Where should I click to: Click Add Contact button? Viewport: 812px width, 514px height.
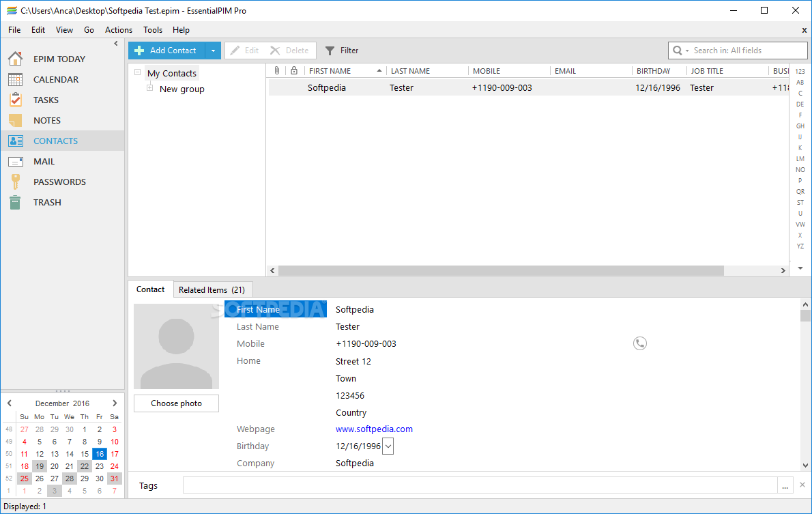pyautogui.click(x=166, y=51)
